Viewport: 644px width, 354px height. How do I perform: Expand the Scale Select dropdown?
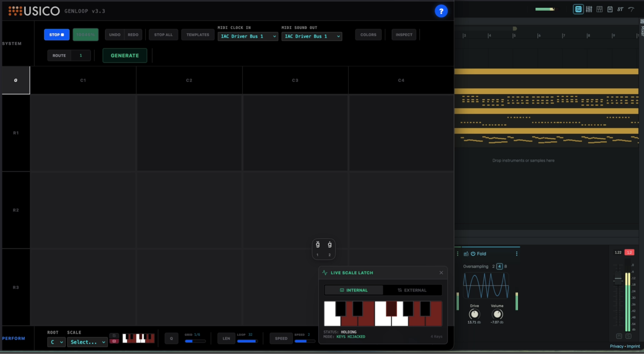[87, 342]
